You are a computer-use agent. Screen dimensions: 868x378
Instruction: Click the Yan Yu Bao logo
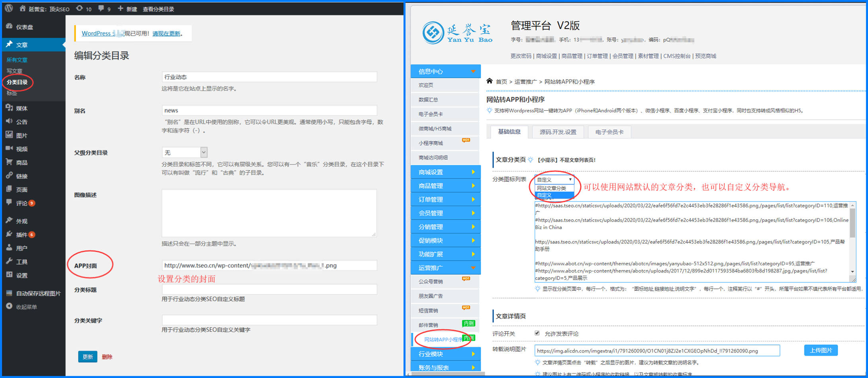[457, 33]
